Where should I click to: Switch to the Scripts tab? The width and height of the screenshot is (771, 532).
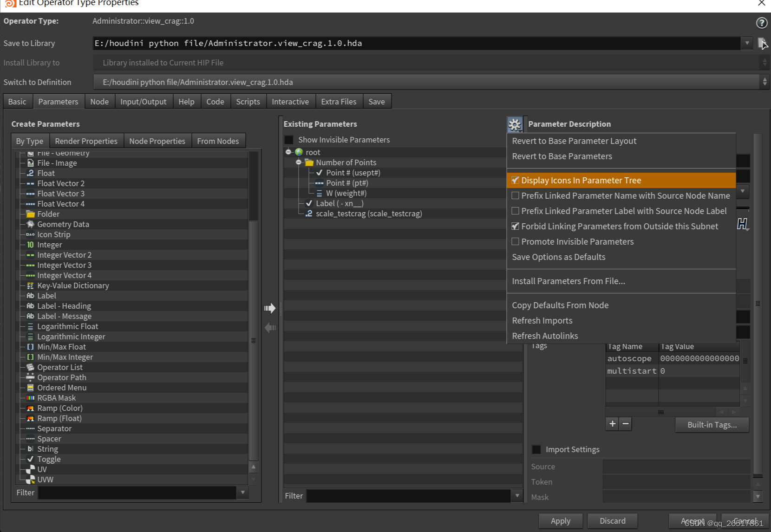tap(248, 101)
